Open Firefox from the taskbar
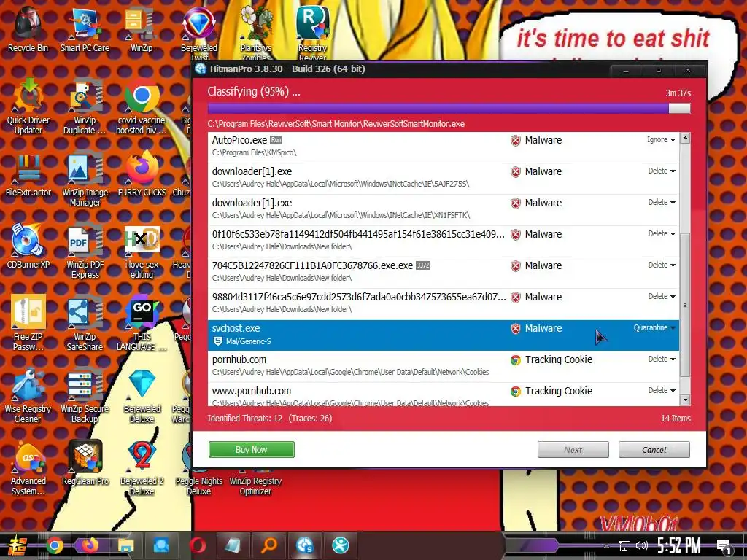 pos(90,545)
